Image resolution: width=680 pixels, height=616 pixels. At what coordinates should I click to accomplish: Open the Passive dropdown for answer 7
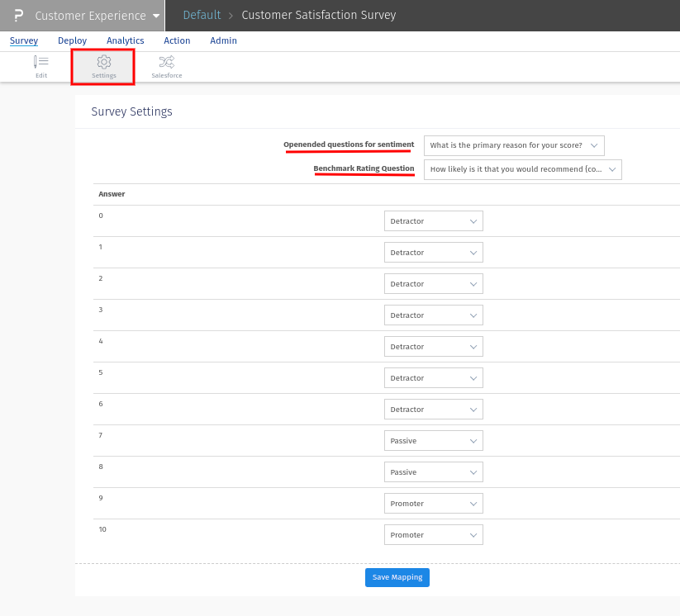pyautogui.click(x=433, y=440)
